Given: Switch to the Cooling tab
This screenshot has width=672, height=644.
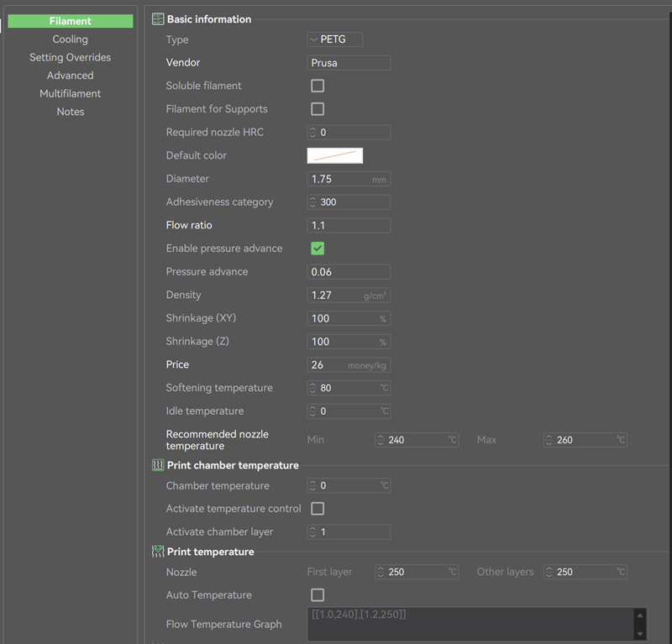Looking at the screenshot, I should (71, 39).
